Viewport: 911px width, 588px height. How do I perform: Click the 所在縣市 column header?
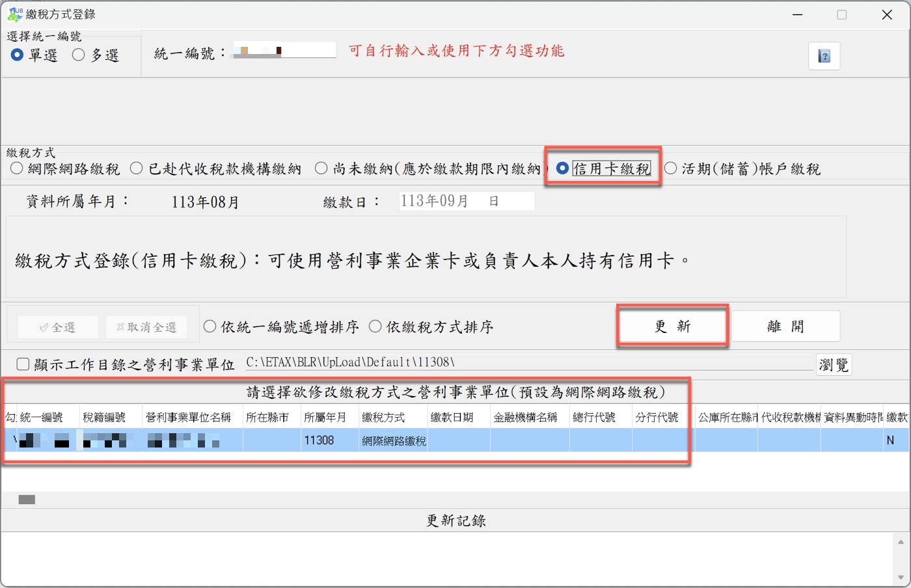pyautogui.click(x=271, y=417)
